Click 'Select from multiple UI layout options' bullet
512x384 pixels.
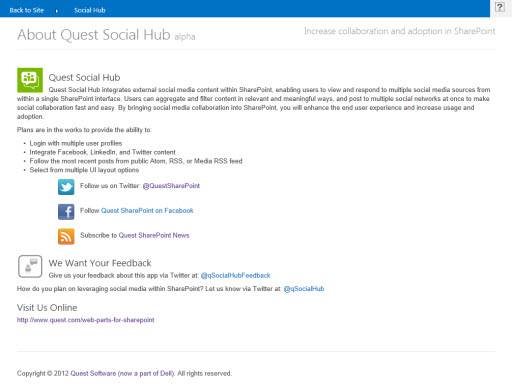coord(84,170)
